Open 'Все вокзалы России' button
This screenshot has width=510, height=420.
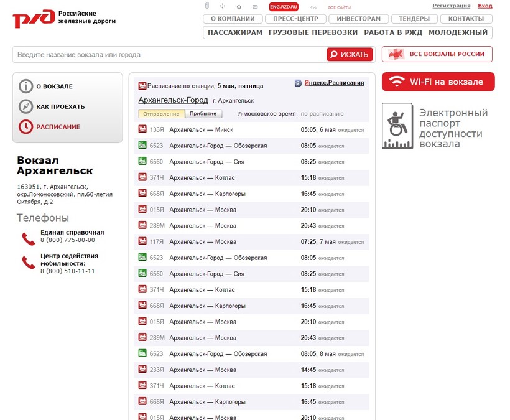437,54
